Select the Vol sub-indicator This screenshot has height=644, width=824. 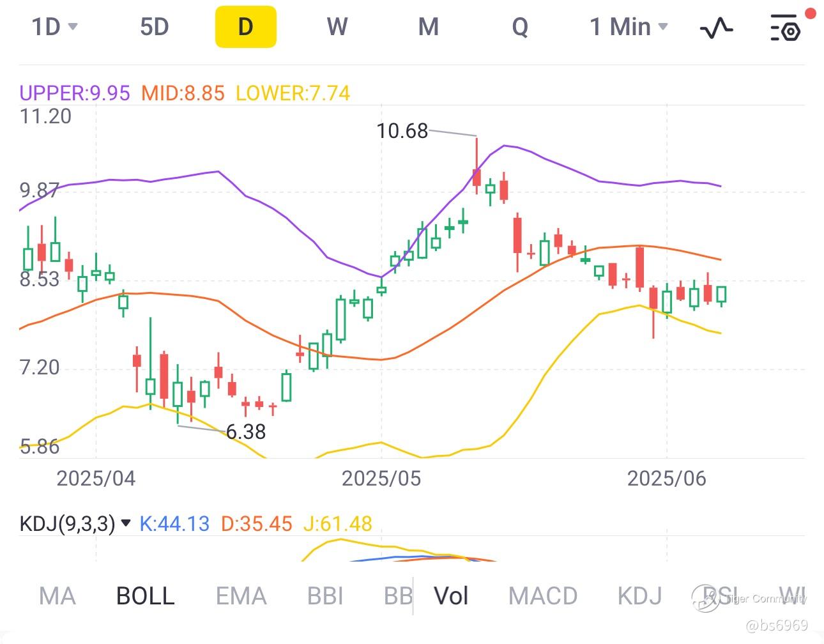(451, 596)
